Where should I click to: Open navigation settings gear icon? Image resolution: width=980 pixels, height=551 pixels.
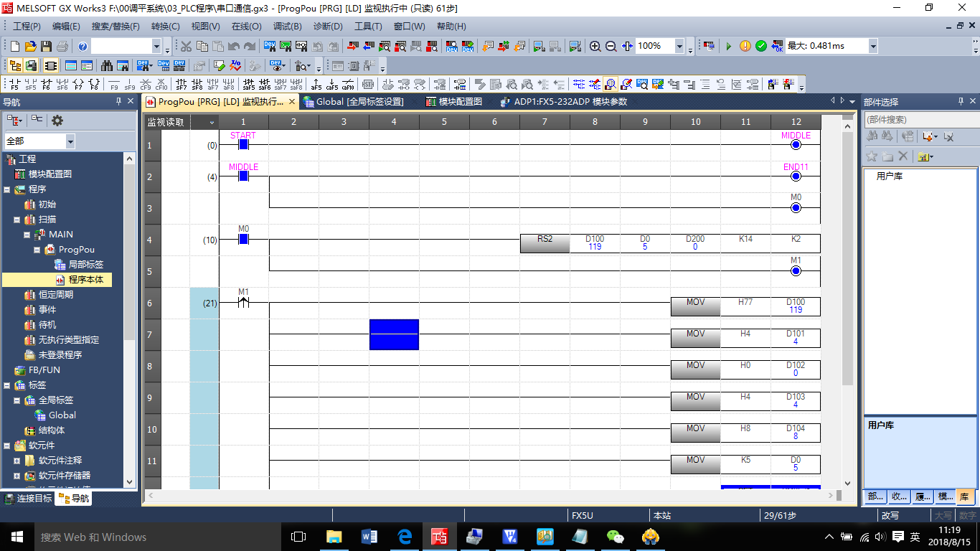click(x=57, y=120)
